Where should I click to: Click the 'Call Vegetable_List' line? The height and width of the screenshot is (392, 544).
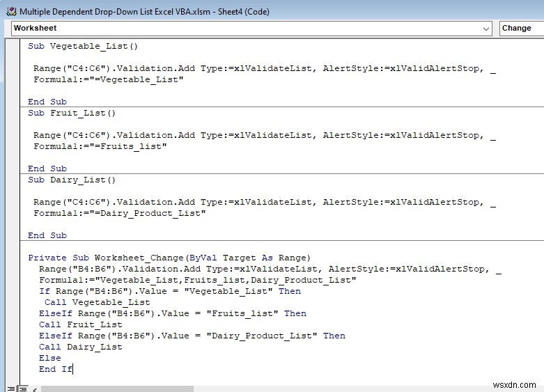point(97,302)
